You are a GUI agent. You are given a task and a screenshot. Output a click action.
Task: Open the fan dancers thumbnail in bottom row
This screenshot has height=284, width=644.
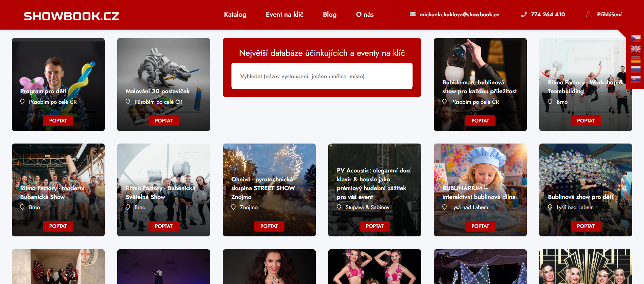[x=58, y=267]
